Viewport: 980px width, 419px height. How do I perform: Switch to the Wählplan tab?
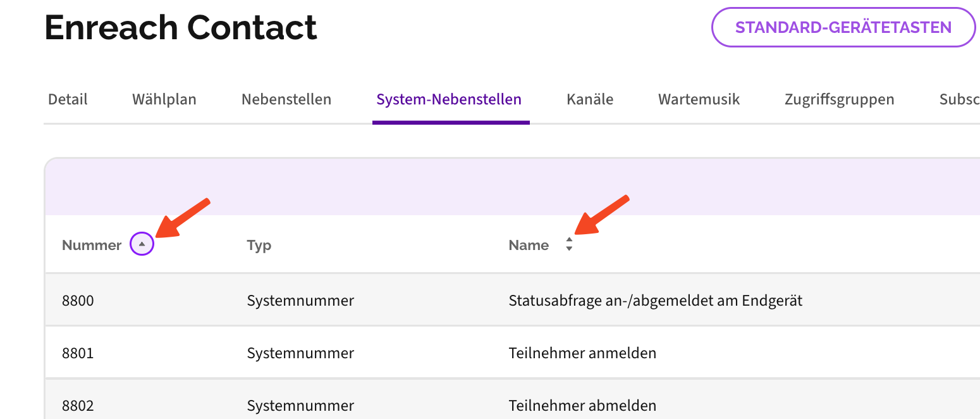164,99
